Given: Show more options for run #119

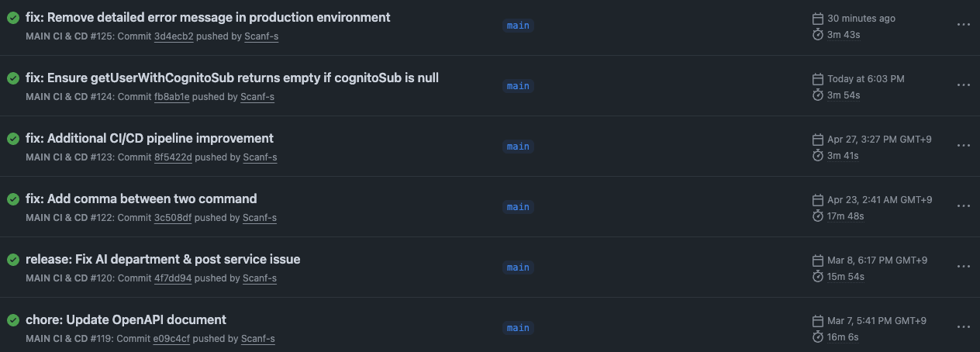Looking at the screenshot, I should coord(963,327).
